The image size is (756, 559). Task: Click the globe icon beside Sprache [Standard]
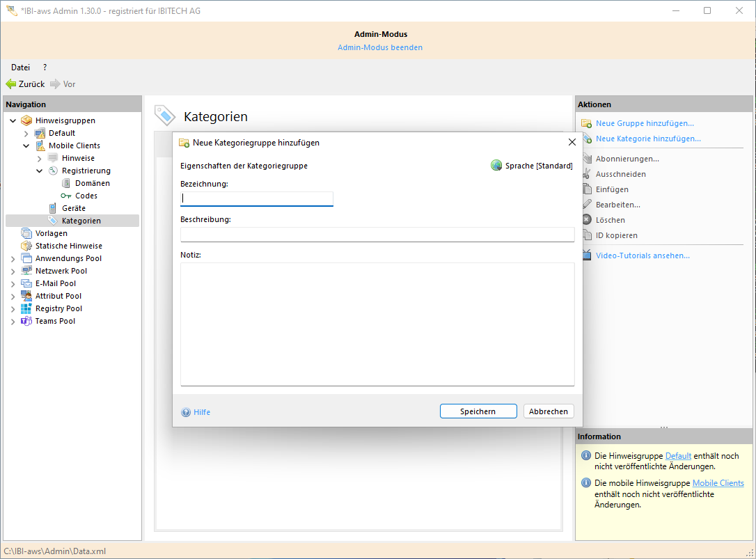click(x=496, y=166)
